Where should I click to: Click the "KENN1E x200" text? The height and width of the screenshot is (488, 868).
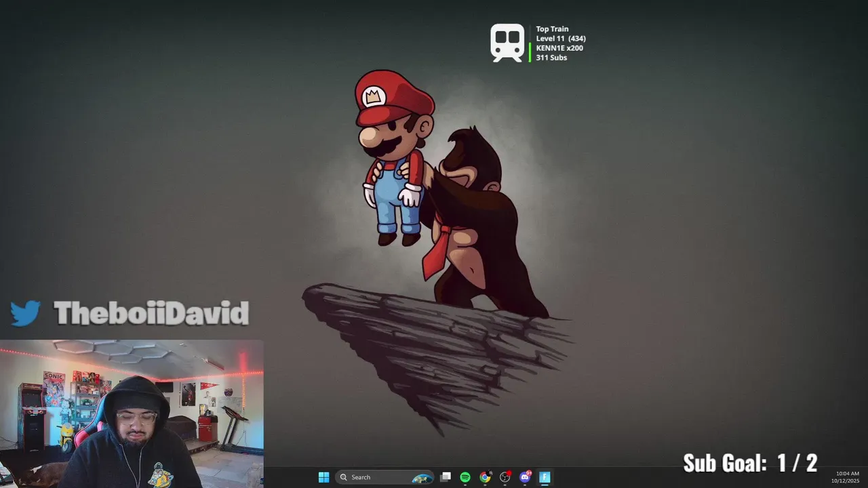click(559, 48)
